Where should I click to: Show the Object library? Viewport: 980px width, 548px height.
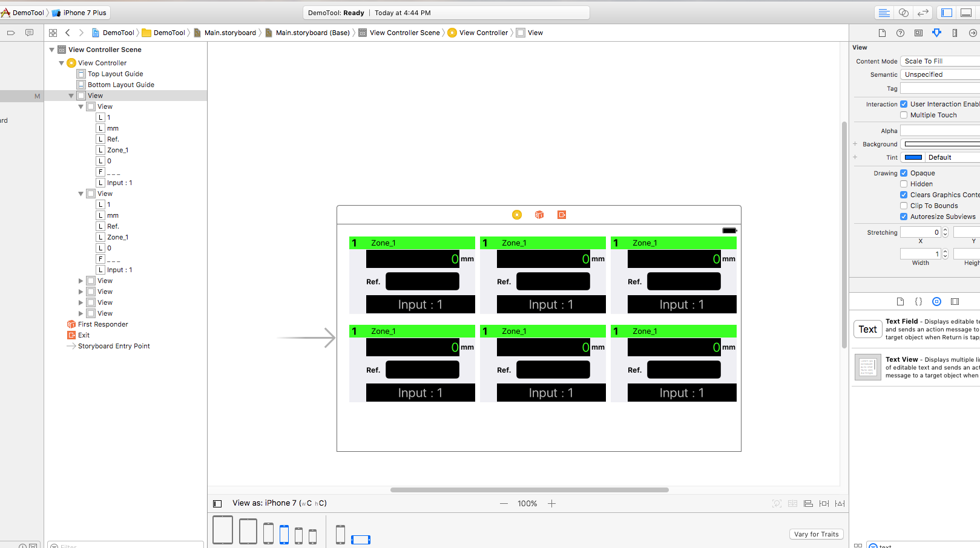(936, 301)
